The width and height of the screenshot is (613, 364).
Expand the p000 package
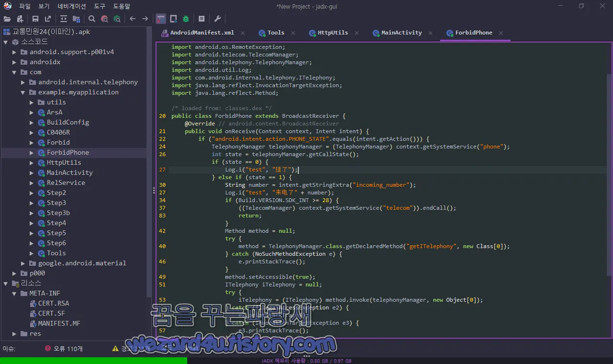[14, 273]
